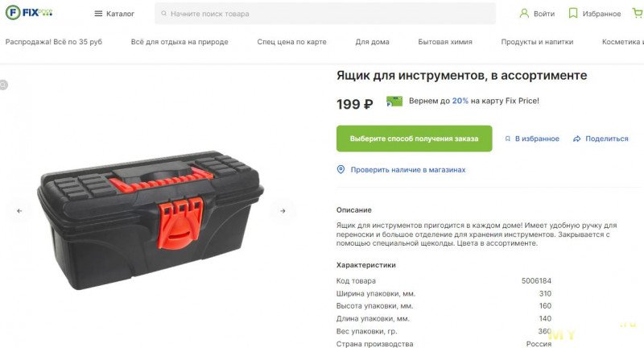Viewport: 644px width, 348px height.
Task: Show the previous product image arrow
Action: tap(19, 211)
